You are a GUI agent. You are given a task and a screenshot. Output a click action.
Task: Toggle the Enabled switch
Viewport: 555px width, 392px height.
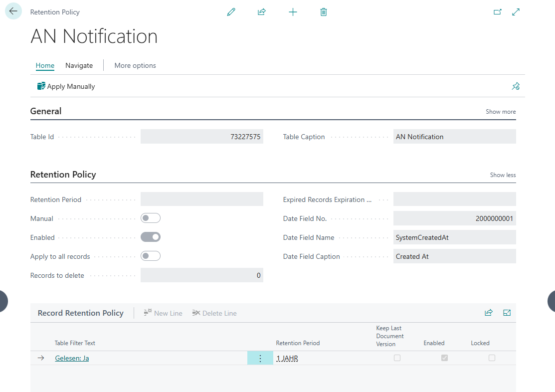[x=151, y=237]
